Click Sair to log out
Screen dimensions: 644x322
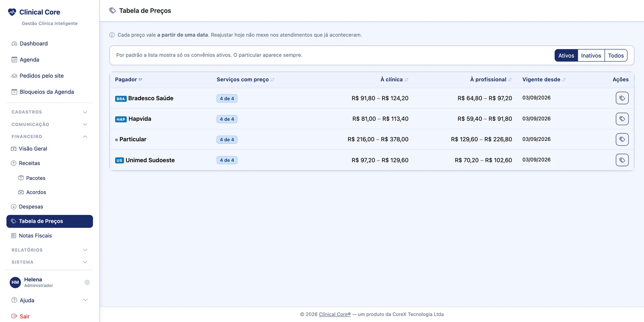pyautogui.click(x=21, y=317)
